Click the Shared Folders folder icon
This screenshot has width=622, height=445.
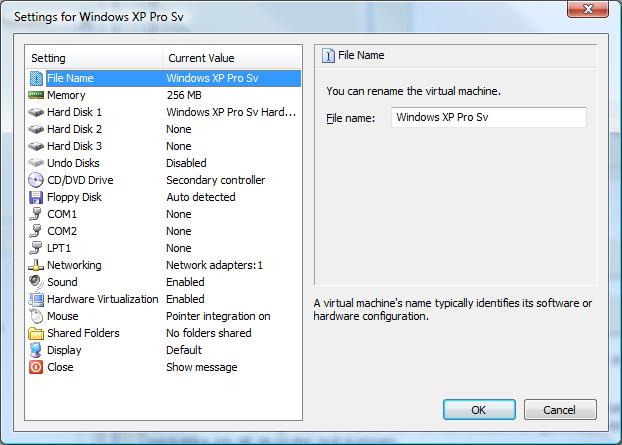tap(36, 333)
